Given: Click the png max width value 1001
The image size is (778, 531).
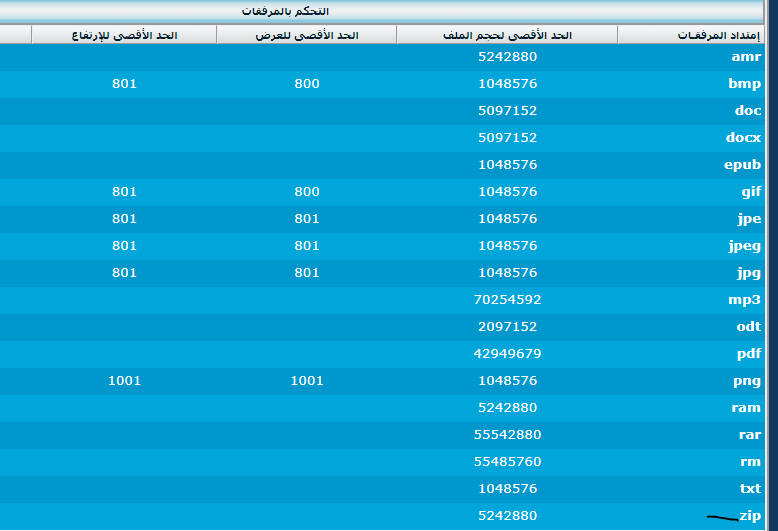Looking at the screenshot, I should pos(306,381).
